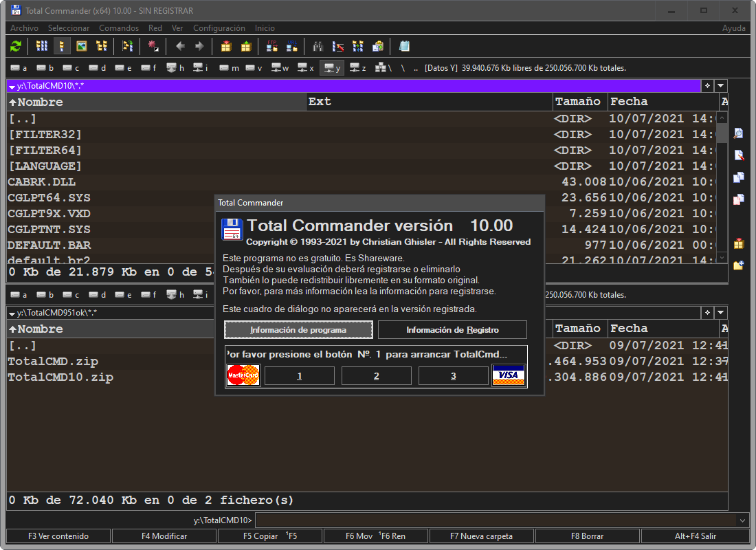Click the Unpack files icon in toolbar
Screen dimensions: 756x550
coord(246,46)
